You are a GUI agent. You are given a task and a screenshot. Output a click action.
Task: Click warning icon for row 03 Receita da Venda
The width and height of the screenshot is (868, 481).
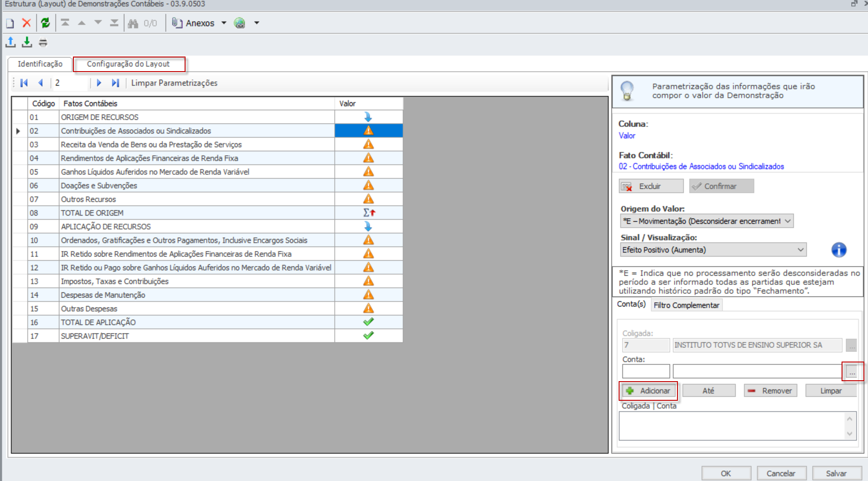368,145
